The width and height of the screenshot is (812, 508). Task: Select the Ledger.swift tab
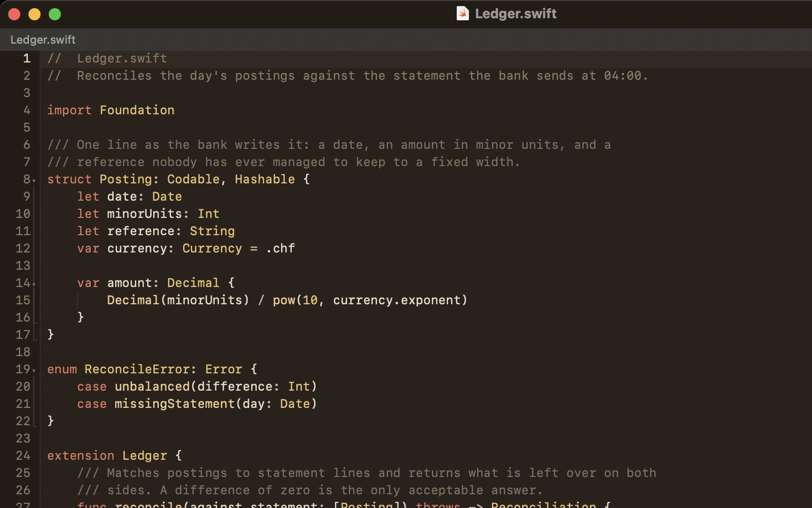tap(43, 40)
